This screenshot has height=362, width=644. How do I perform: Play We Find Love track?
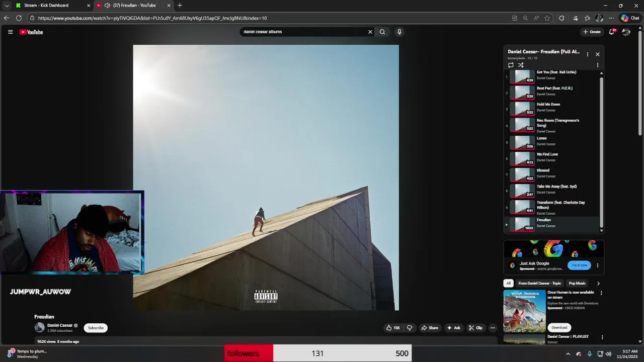point(552,158)
